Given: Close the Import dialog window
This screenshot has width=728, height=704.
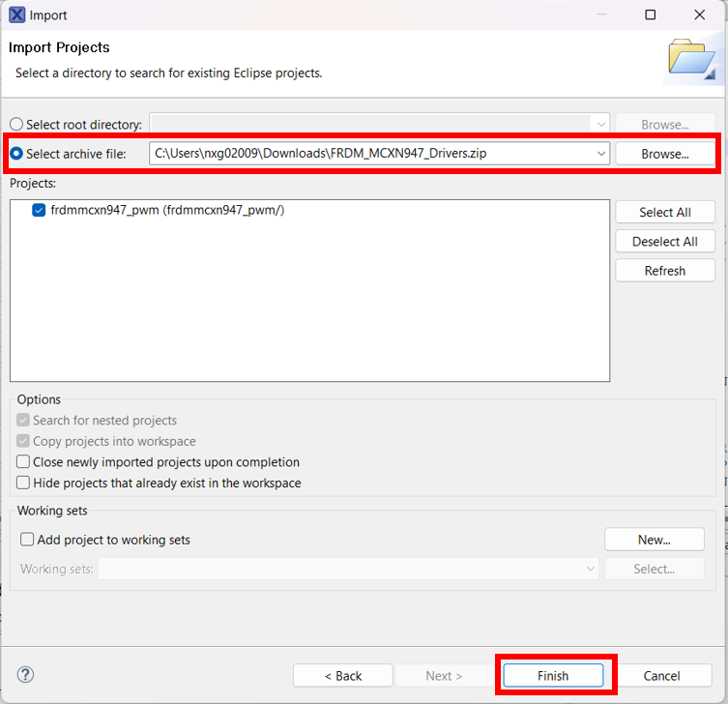Looking at the screenshot, I should [701, 15].
